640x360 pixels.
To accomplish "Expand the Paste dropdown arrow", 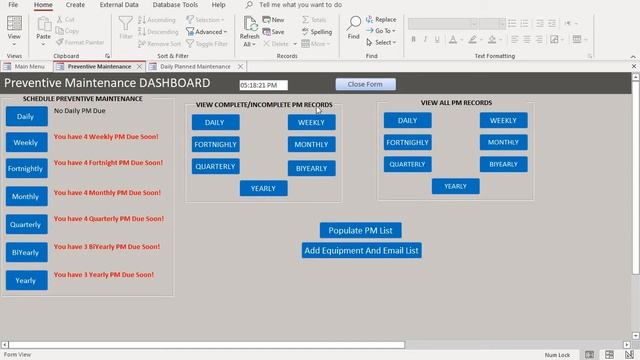I will [43, 44].
